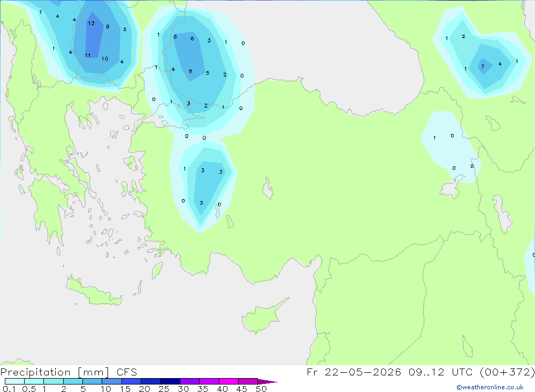Select the 2–5 mm legend color swatch
This screenshot has width=535, height=392.
point(73,381)
